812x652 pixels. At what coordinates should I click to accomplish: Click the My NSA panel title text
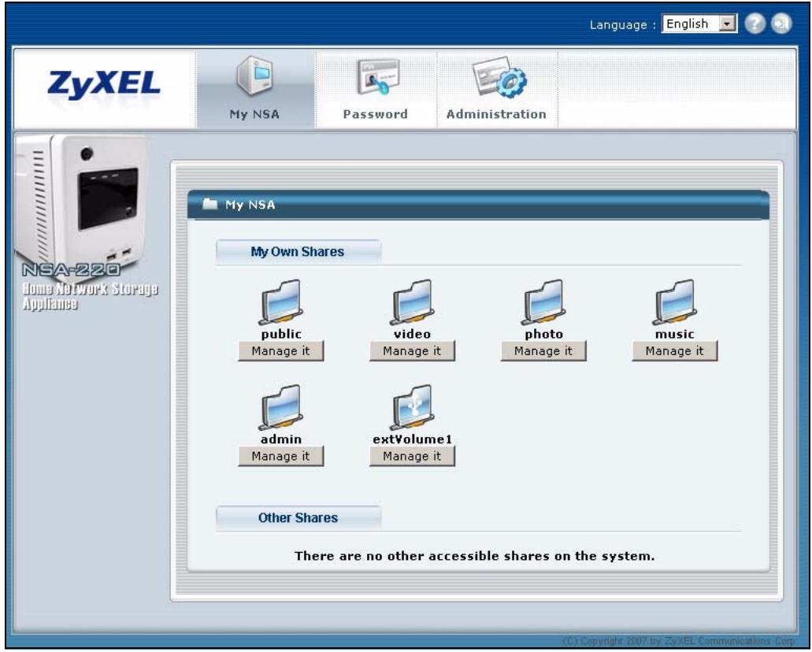pos(250,205)
